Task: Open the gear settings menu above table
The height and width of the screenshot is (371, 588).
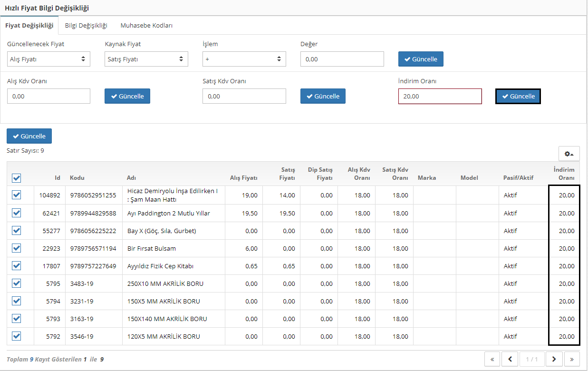Action: (x=569, y=154)
